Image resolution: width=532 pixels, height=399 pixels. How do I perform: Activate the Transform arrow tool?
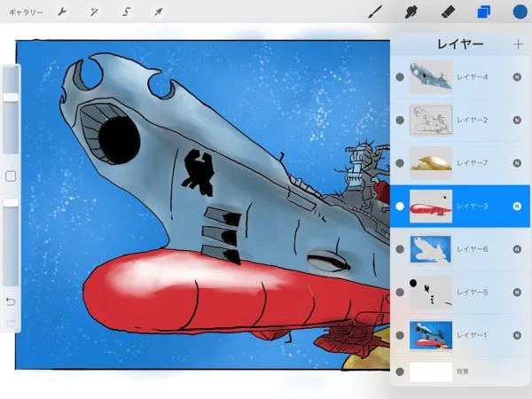pyautogui.click(x=158, y=12)
